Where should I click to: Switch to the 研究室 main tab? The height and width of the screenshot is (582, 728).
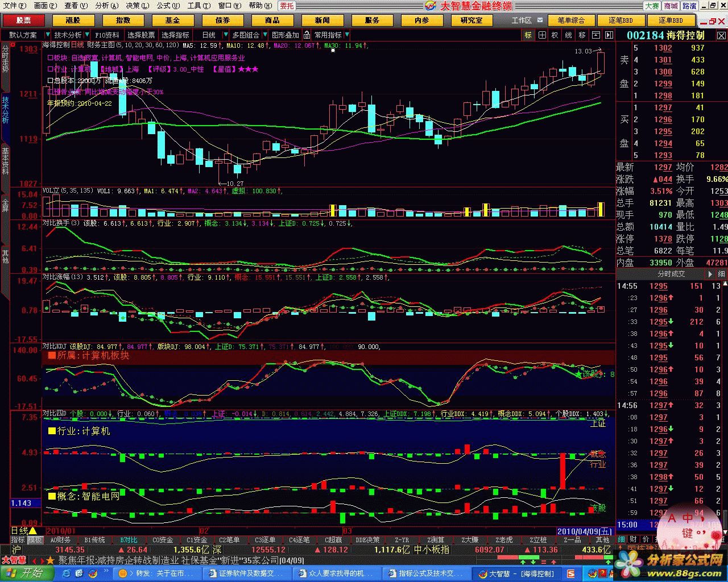471,20
